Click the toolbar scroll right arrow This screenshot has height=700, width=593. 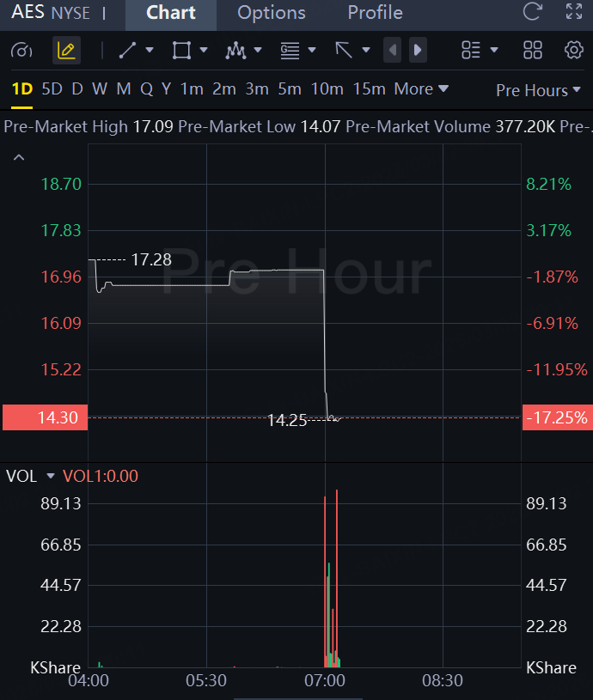[418, 50]
